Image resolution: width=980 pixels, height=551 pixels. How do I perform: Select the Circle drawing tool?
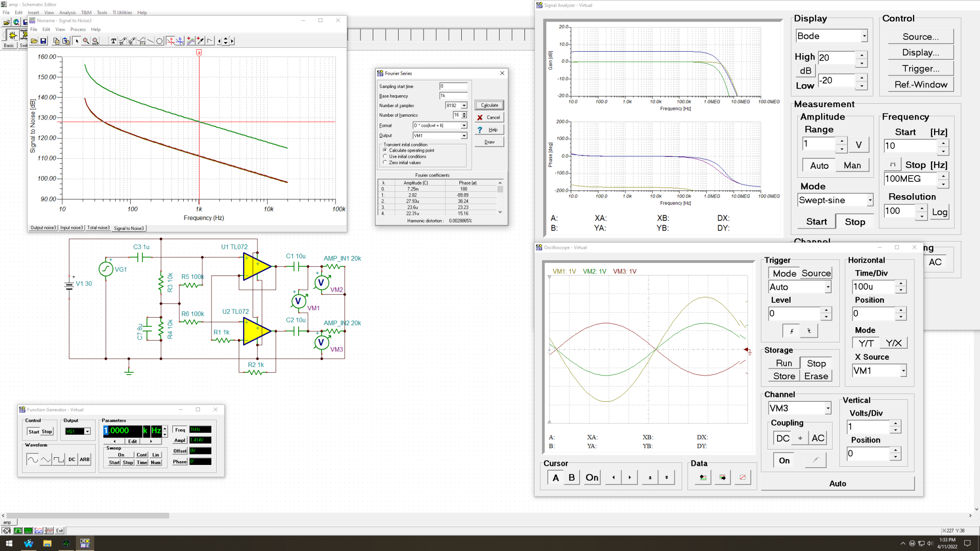click(x=160, y=41)
